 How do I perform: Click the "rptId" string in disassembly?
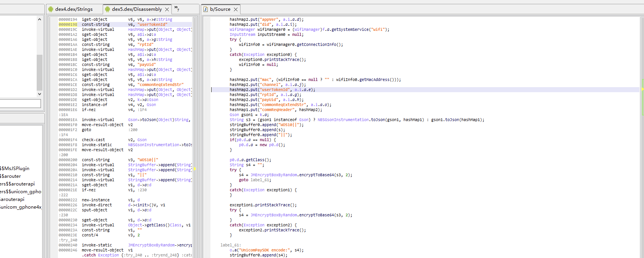tap(145, 44)
